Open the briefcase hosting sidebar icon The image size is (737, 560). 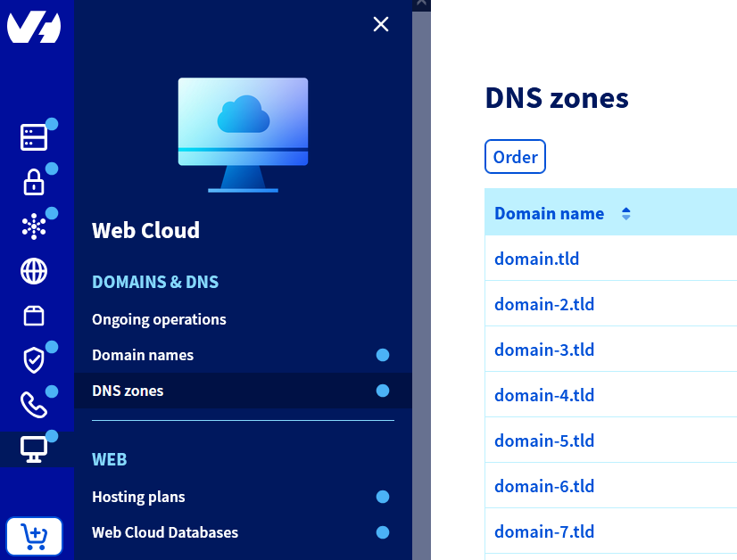(33, 316)
